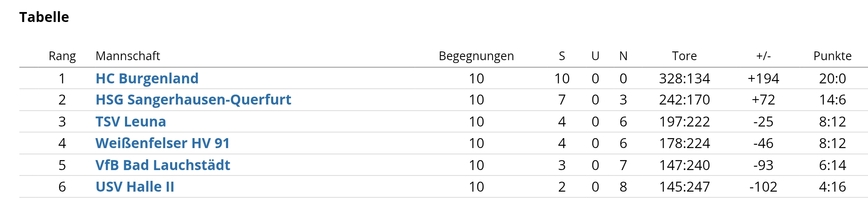The image size is (868, 219).
Task: Open the HSG Sangerhausen-Querfurt team page
Action: 193,100
